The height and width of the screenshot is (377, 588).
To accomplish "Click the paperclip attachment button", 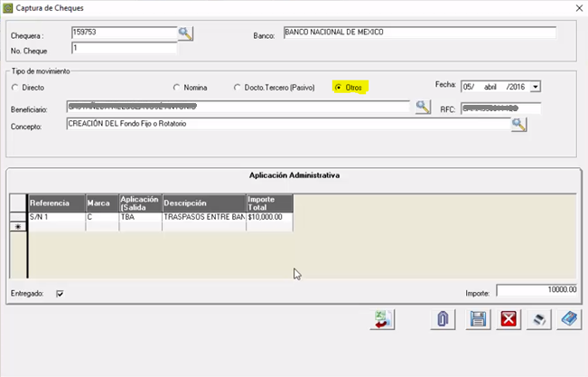I will pos(443,319).
